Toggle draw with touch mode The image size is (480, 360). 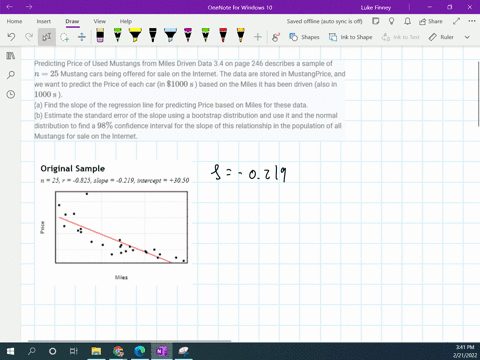pyautogui.click(x=276, y=37)
